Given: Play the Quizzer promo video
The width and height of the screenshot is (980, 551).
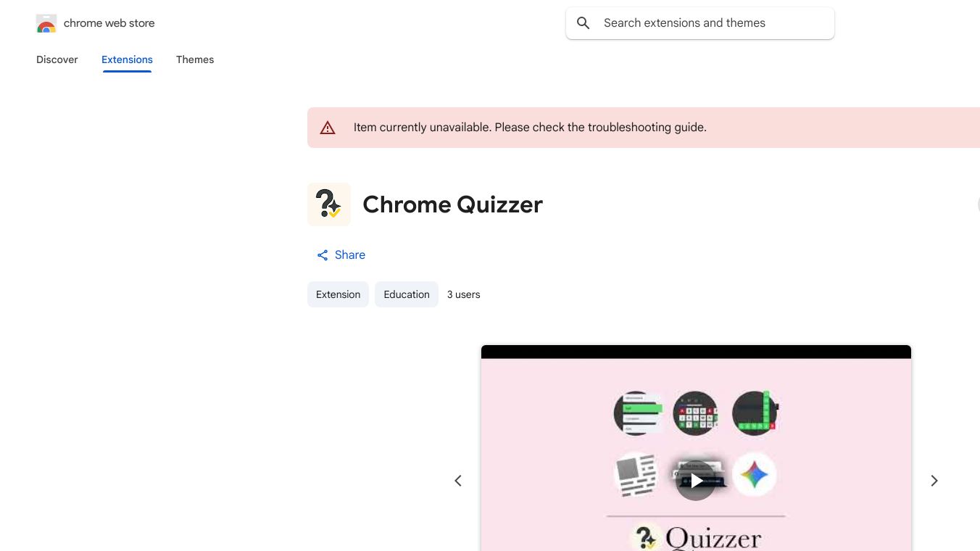Looking at the screenshot, I should click(696, 480).
